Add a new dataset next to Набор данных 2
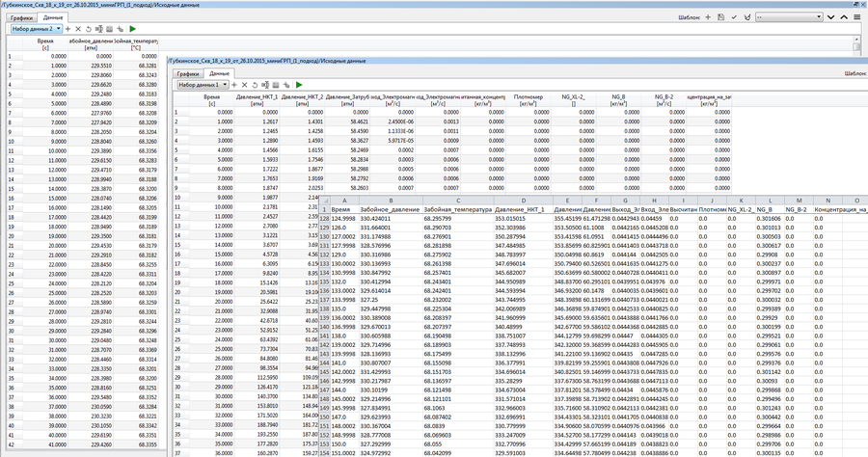 click(68, 29)
